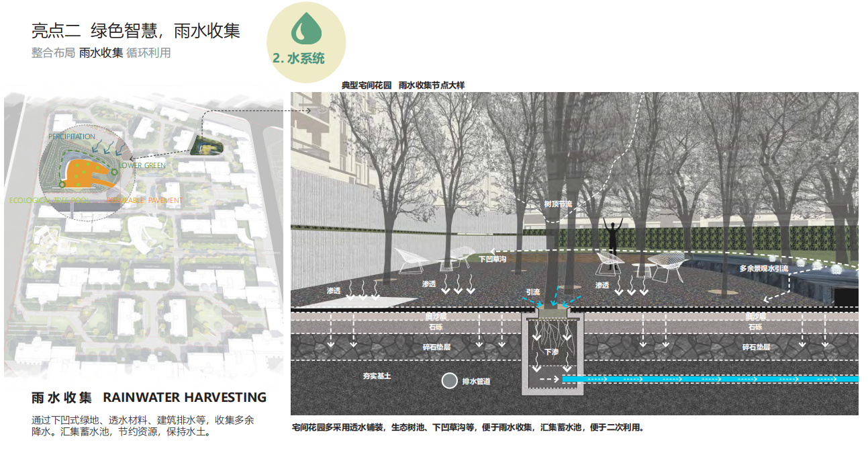Screen dimensions: 868x461
Task: Click the 下凹草沟 label
Action: click(492, 259)
